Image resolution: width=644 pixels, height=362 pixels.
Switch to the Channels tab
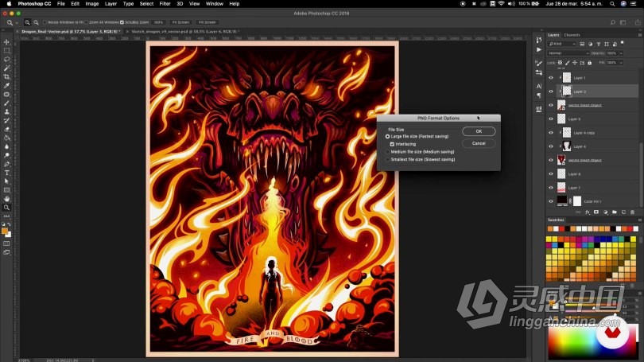(572, 35)
